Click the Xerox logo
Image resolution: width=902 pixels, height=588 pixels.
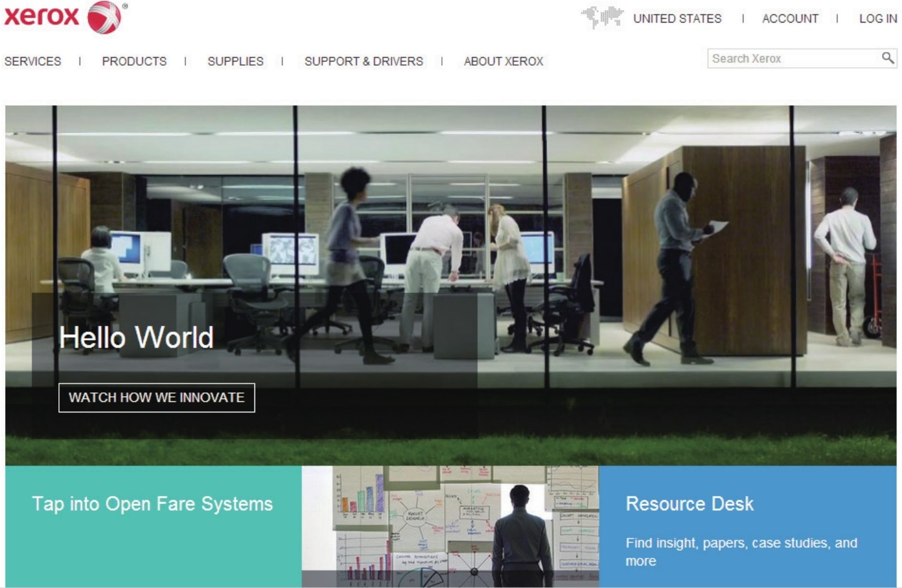point(65,17)
